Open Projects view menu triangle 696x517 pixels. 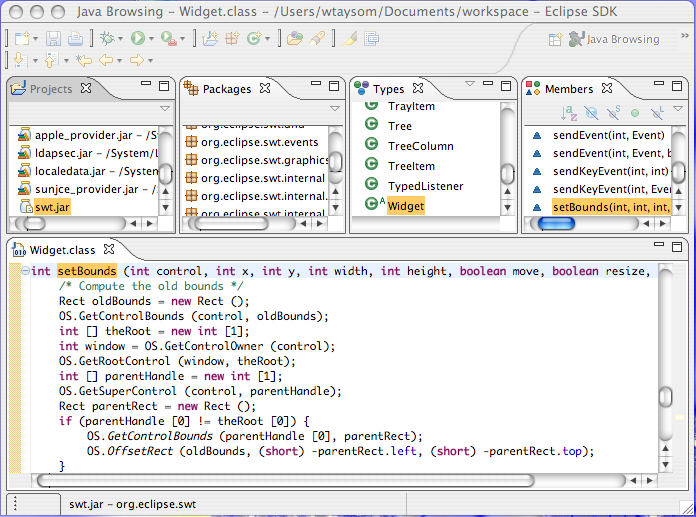(165, 108)
